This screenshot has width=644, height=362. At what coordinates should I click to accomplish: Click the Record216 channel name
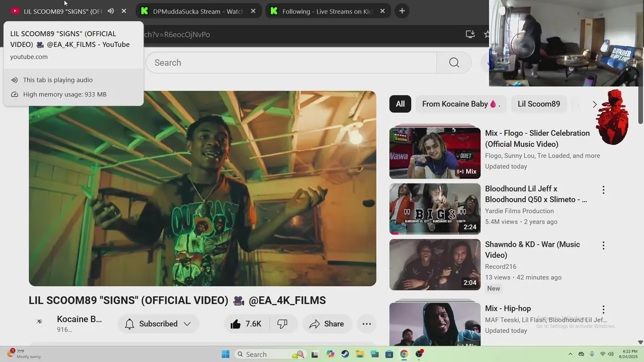501,266
